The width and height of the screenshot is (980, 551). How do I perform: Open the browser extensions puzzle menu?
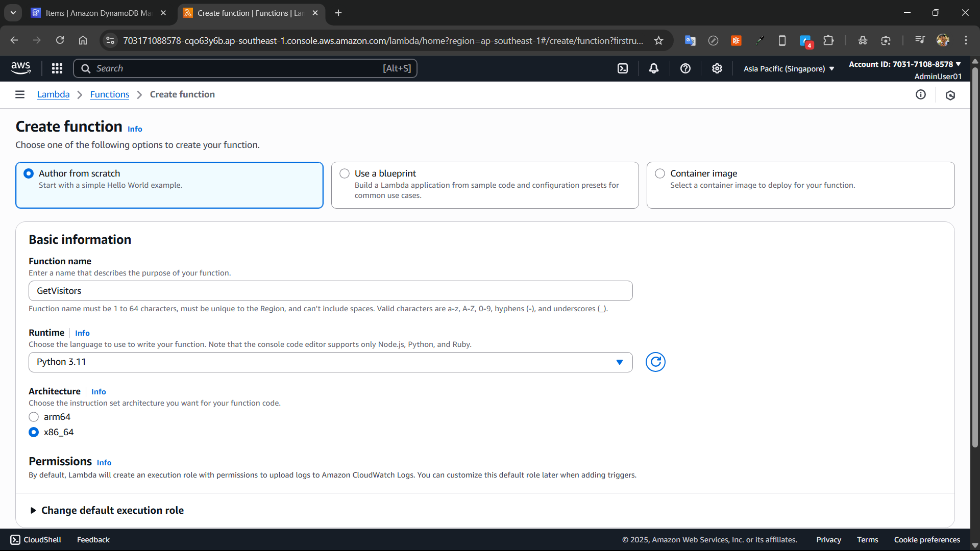click(829, 40)
